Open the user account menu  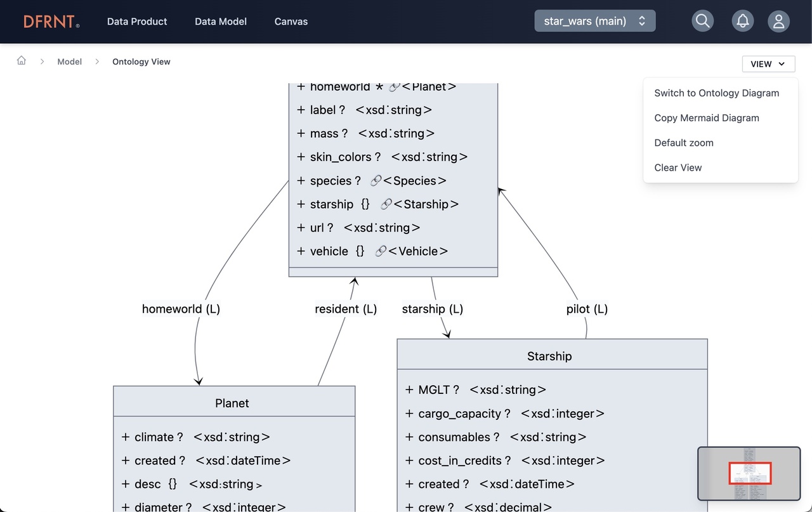[778, 21]
